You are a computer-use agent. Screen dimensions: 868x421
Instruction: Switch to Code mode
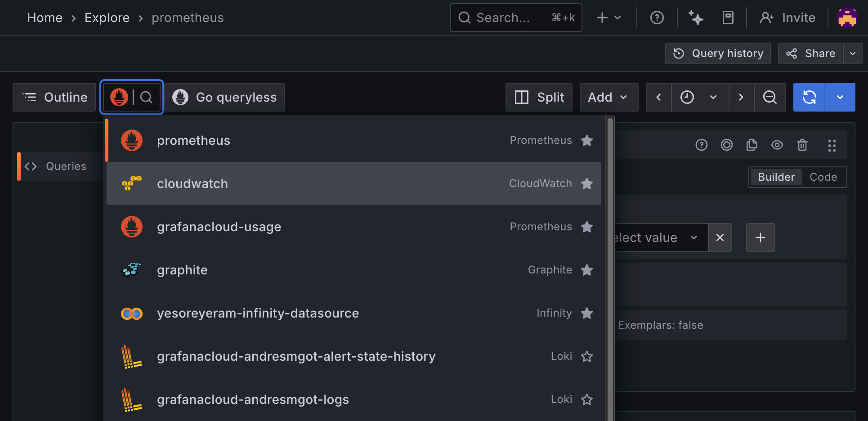(823, 177)
